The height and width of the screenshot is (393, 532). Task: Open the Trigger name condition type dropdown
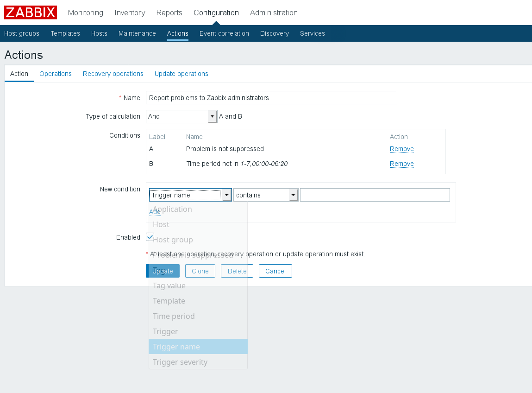(x=190, y=195)
